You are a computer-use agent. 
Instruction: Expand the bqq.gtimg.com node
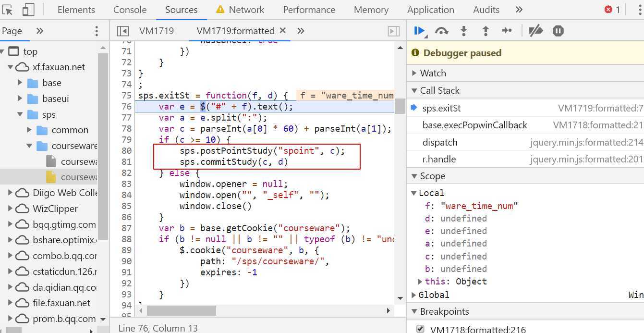[x=11, y=224]
